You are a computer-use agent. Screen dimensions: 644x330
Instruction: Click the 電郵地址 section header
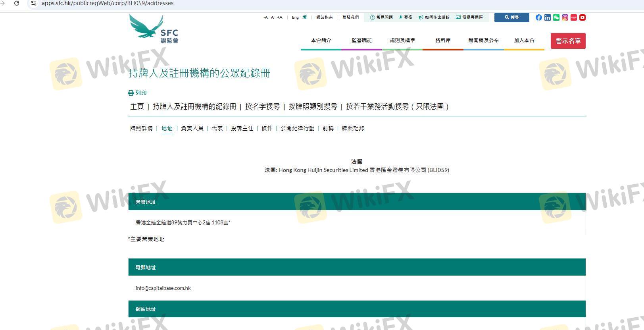[357, 267]
